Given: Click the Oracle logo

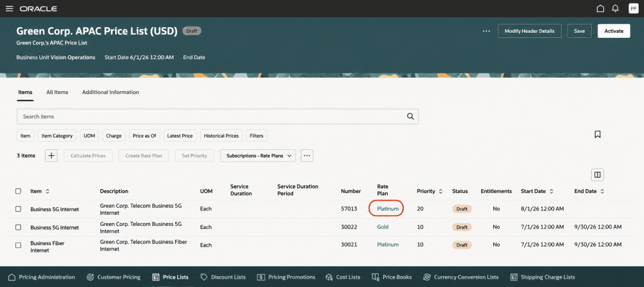Looking at the screenshot, I should click(x=38, y=8).
